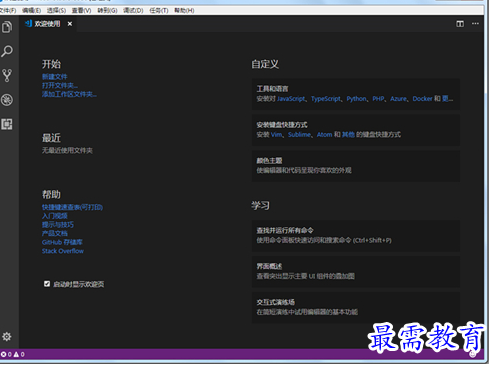492x369 pixels.
Task: Click the 打开文件夹 link
Action: click(x=60, y=86)
